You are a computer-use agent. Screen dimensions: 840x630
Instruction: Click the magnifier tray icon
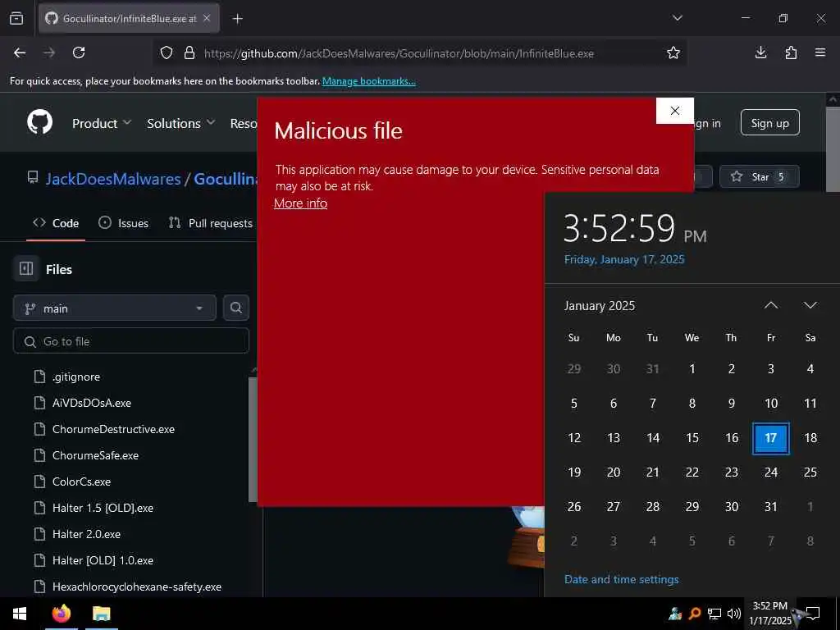(x=695, y=614)
